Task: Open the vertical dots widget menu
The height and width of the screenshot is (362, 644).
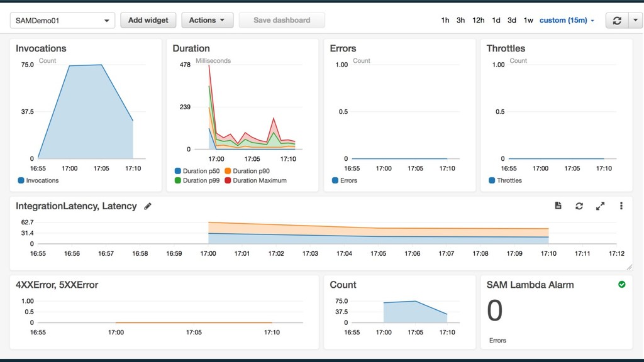Action: [x=621, y=206]
